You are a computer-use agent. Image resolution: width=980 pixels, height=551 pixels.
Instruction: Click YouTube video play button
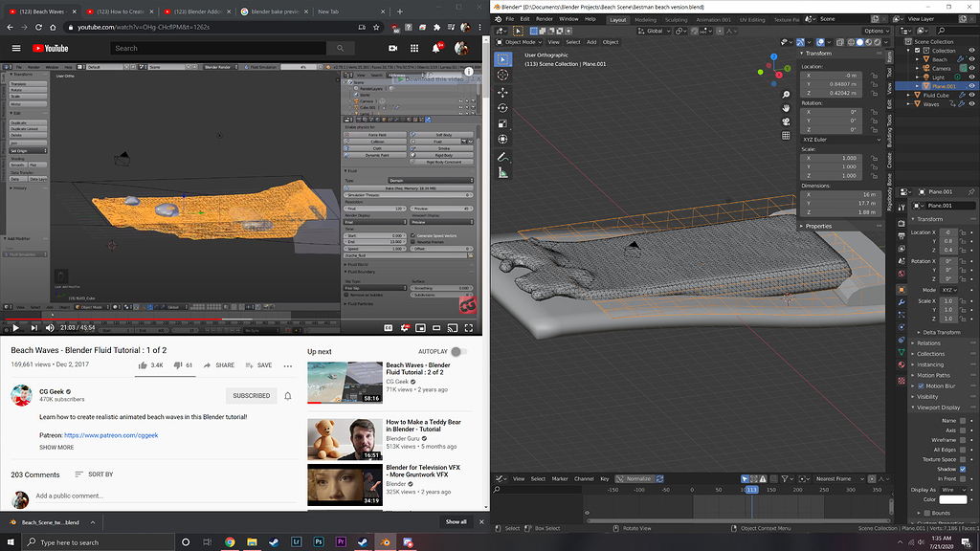coord(15,328)
